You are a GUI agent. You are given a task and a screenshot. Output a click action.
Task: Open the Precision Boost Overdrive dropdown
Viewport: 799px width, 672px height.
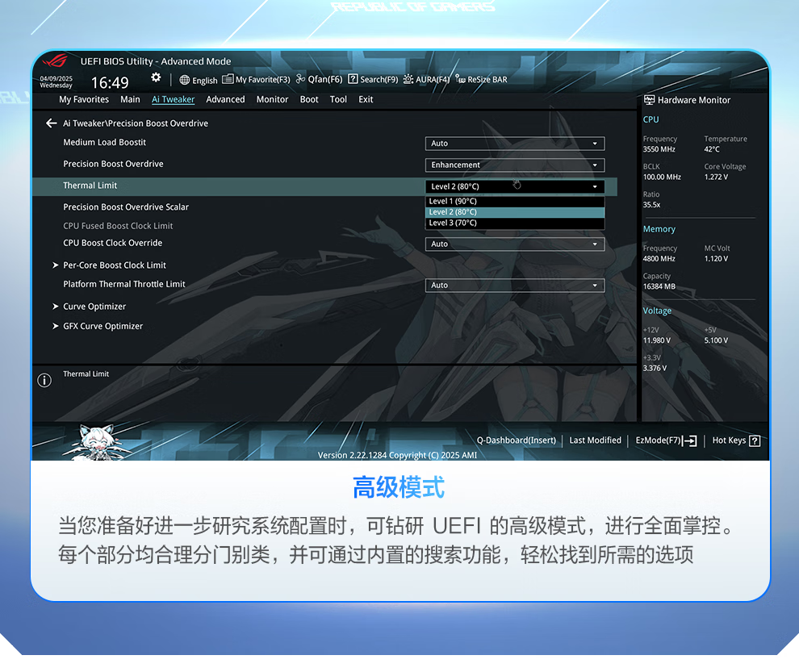pos(514,165)
